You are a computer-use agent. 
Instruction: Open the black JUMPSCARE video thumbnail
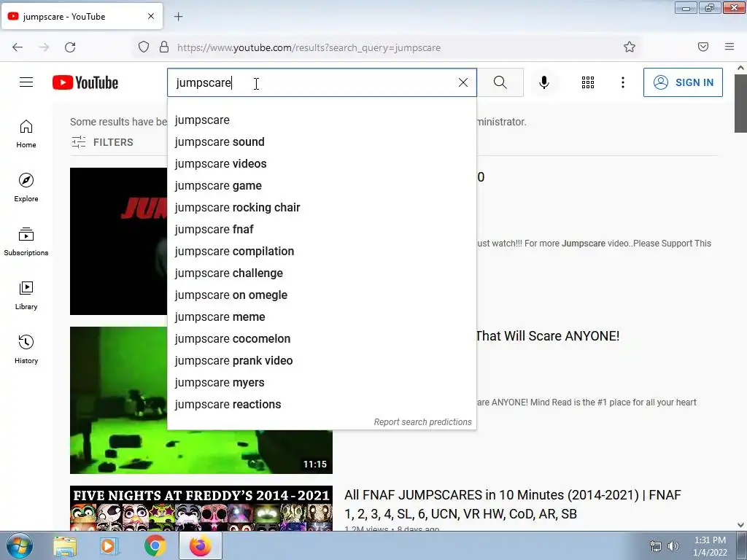[118, 241]
